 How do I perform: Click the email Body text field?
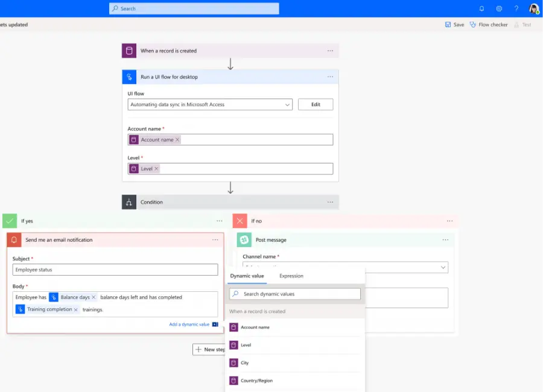[115, 304]
